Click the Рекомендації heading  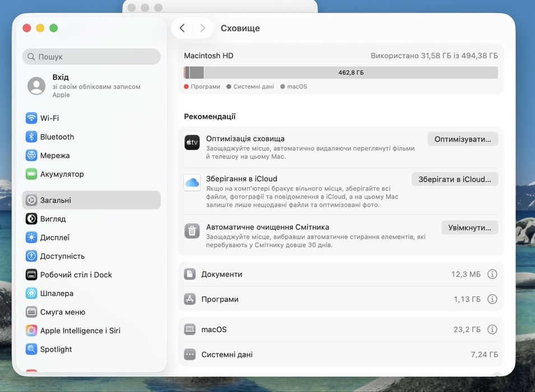210,116
